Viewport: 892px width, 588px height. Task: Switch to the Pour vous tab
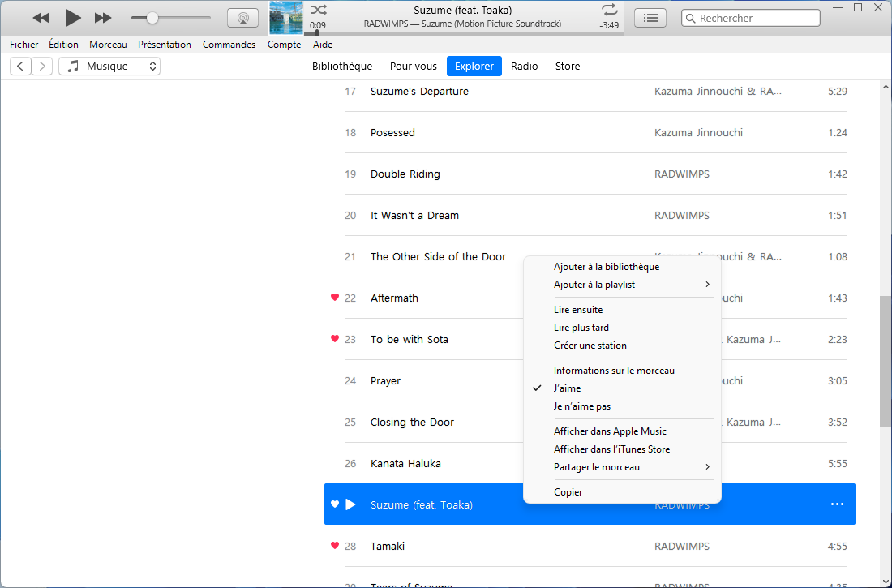[413, 66]
